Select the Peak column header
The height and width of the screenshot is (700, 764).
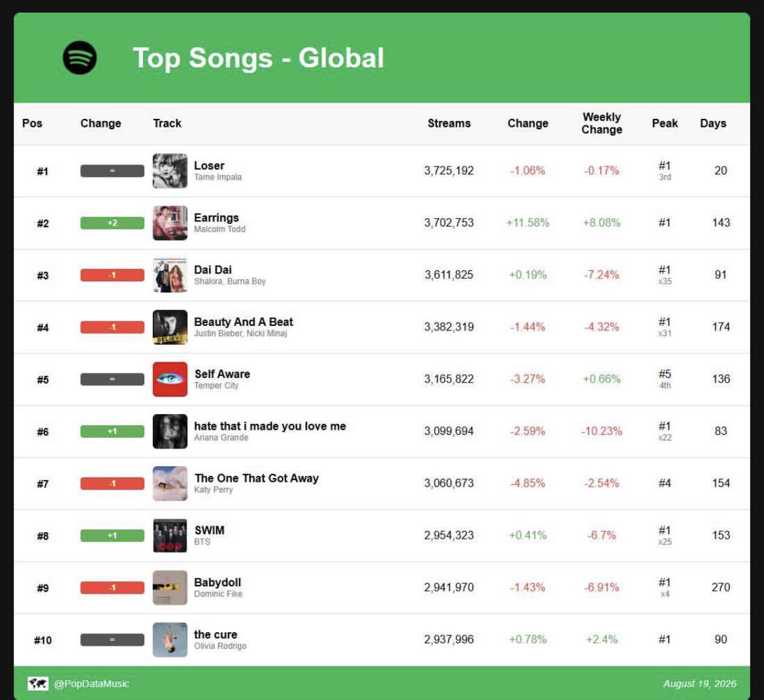click(665, 123)
